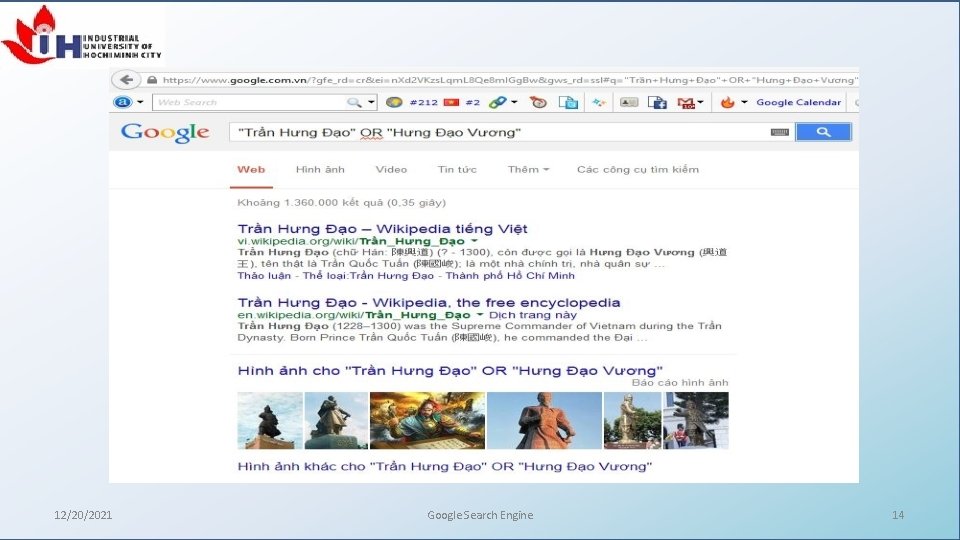This screenshot has width=960, height=540.
Task: Switch to the Hình ảnh tab
Action: click(320, 170)
